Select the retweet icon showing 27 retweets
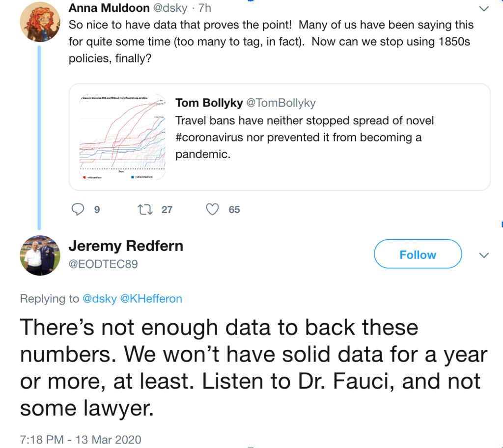Image resolution: width=503 pixels, height=448 pixels. pos(145,209)
